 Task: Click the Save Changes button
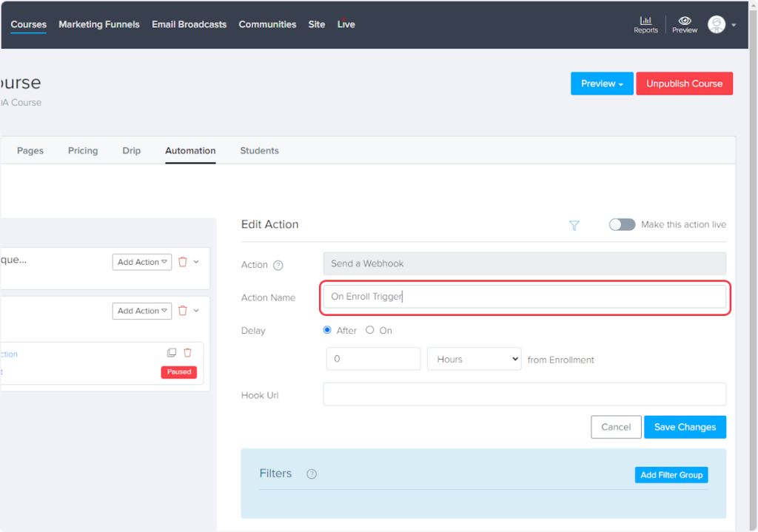point(685,427)
